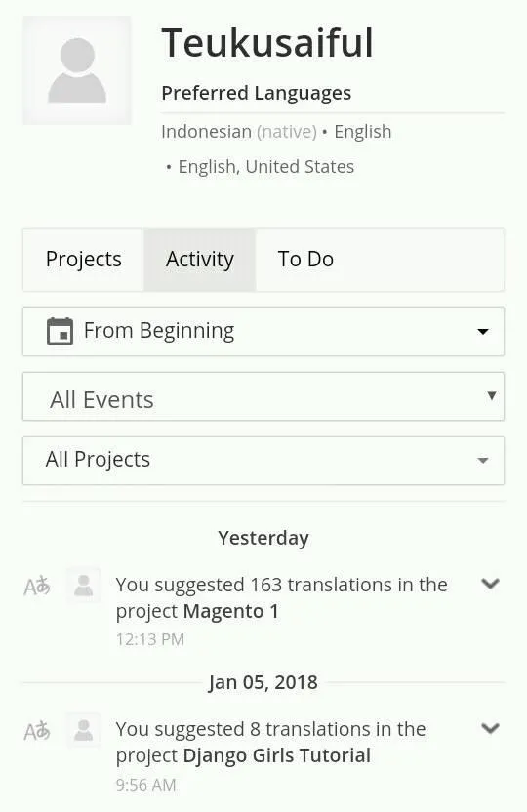Open the Magento 1 project link
Image resolution: width=527 pixels, height=812 pixels.
231,612
